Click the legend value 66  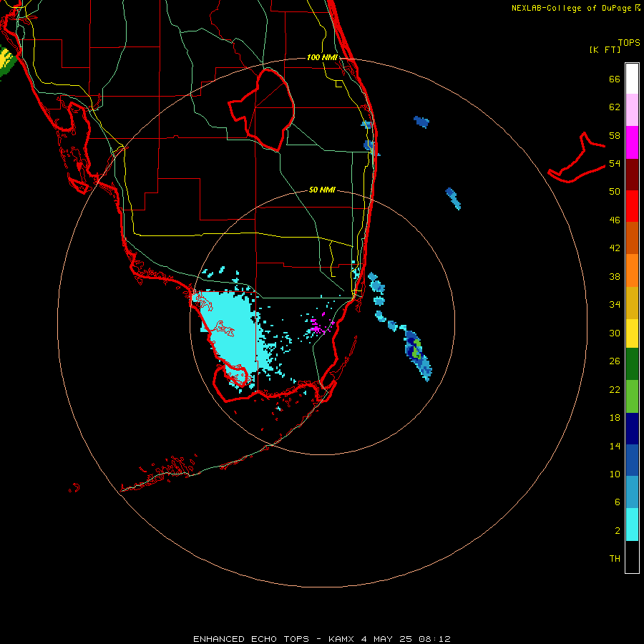(615, 79)
